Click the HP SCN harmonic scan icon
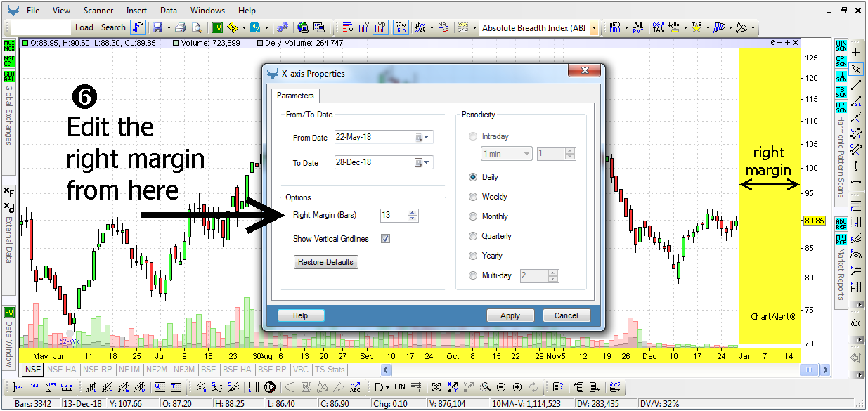Image resolution: width=868 pixels, height=411 pixels. click(x=841, y=107)
